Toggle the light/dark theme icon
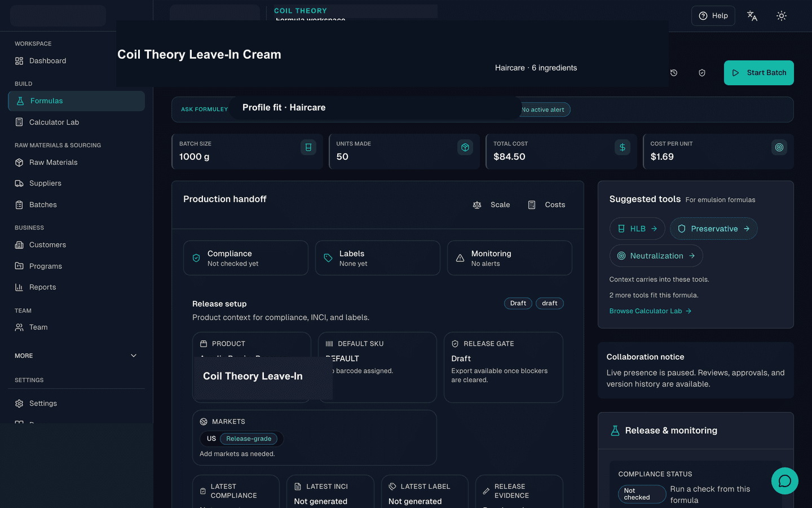This screenshot has width=812, height=508. click(x=782, y=16)
